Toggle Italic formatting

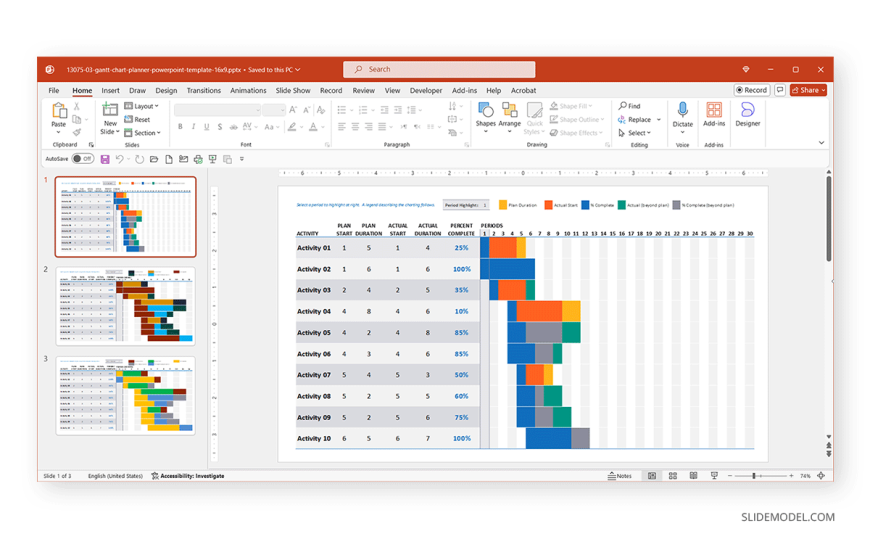[x=193, y=127]
